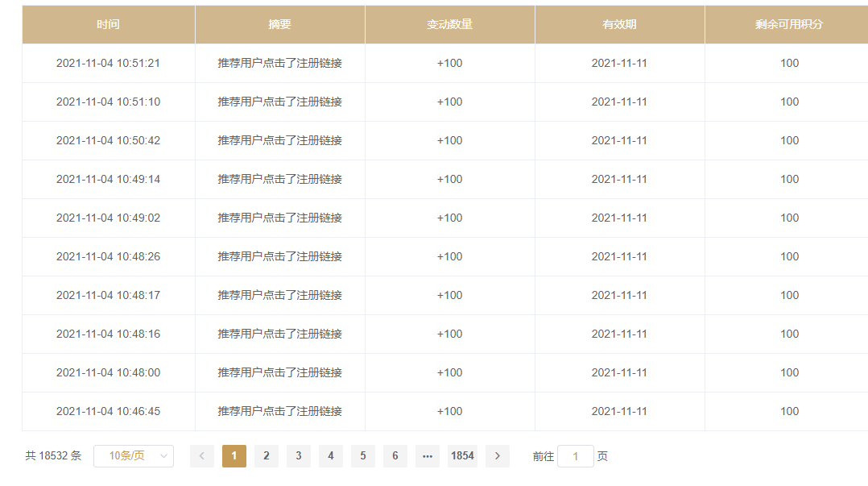Click +100 in the 10:48:00 row
Image resolution: width=868 pixels, height=486 pixels.
tap(449, 373)
